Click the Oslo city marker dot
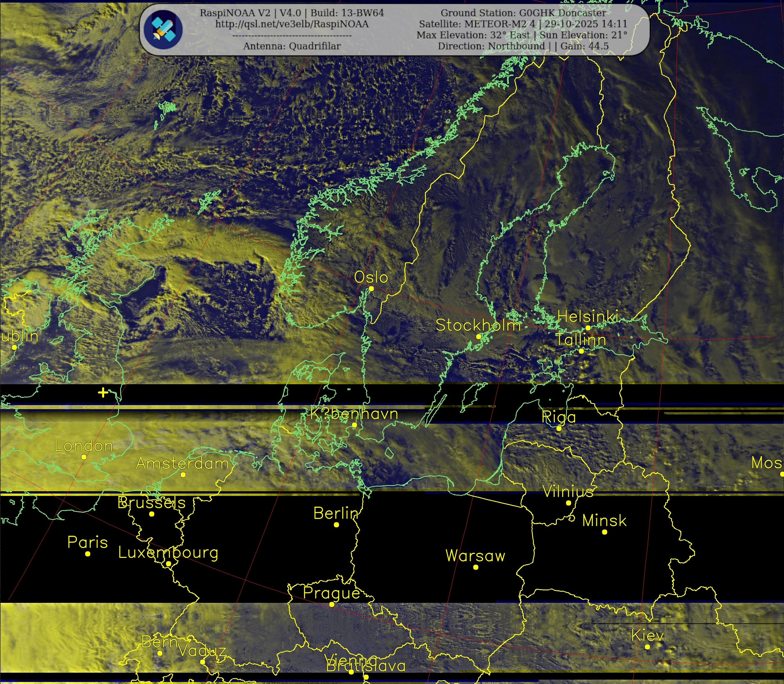The width and height of the screenshot is (784, 684). tap(371, 288)
